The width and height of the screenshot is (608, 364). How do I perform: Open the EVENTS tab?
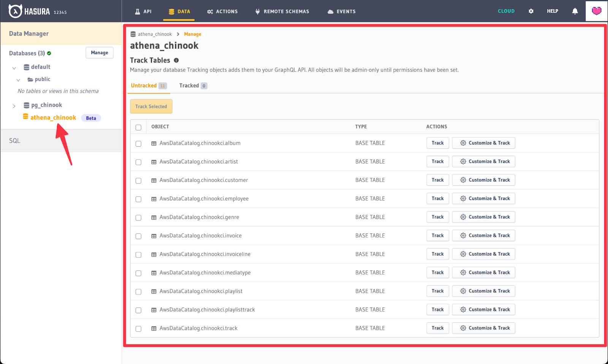[342, 11]
